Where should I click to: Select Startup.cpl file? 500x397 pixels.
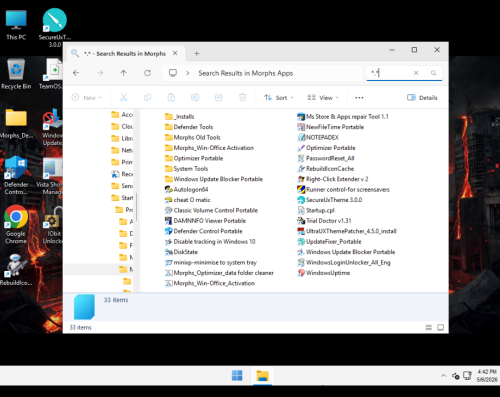pos(316,210)
